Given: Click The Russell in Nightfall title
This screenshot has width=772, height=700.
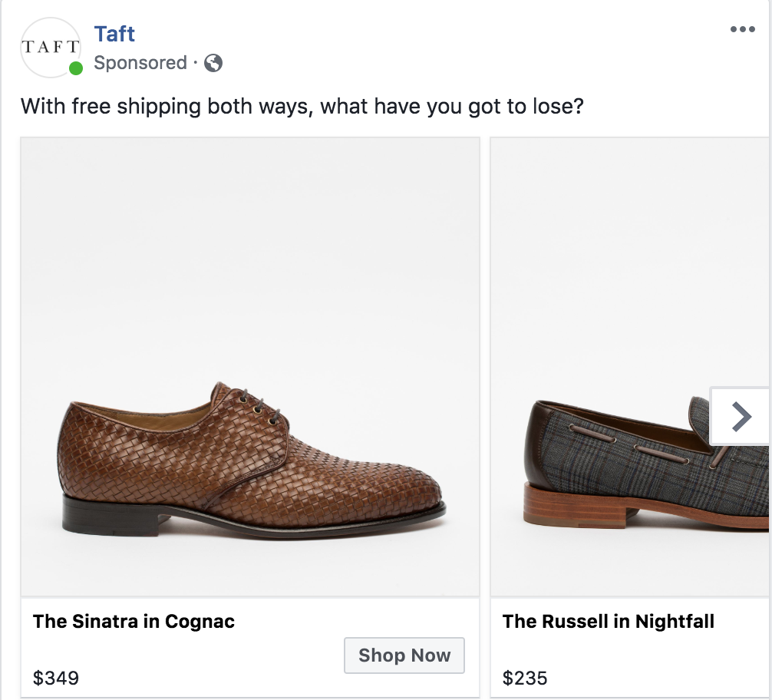Looking at the screenshot, I should click(x=608, y=621).
